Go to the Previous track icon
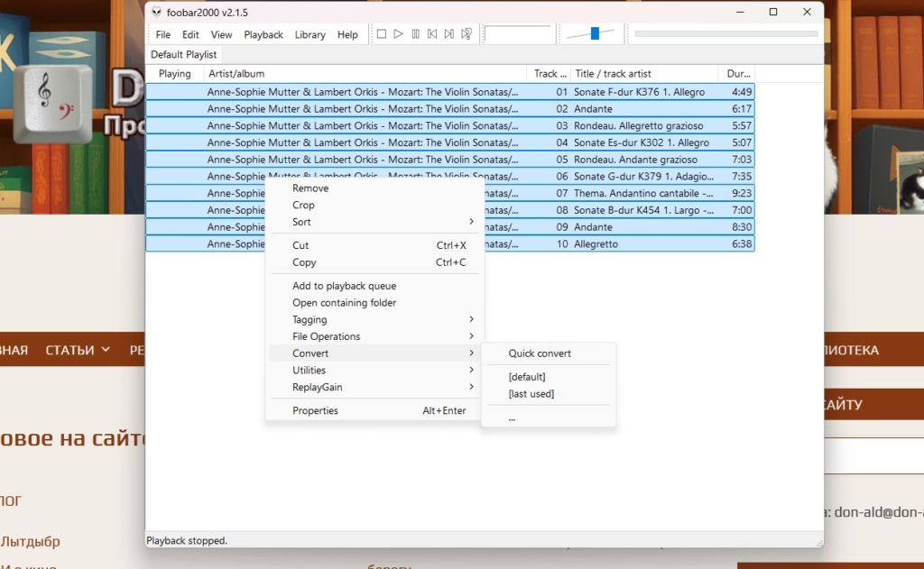924x569 pixels. coord(432,34)
